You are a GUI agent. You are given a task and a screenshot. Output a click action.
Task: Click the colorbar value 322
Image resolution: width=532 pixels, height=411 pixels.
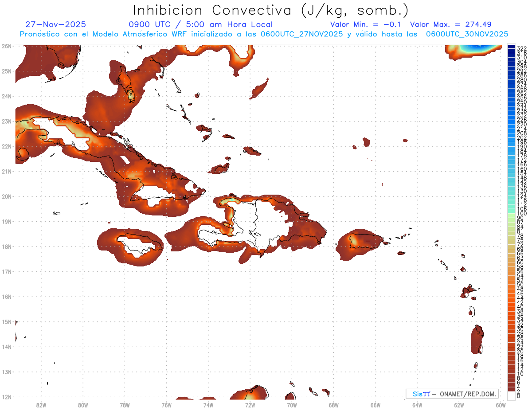pos(522,48)
